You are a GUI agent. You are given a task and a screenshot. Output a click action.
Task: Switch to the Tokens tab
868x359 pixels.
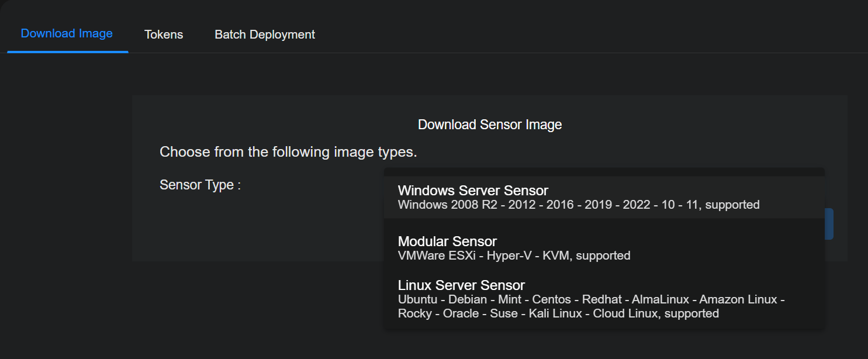click(x=164, y=34)
